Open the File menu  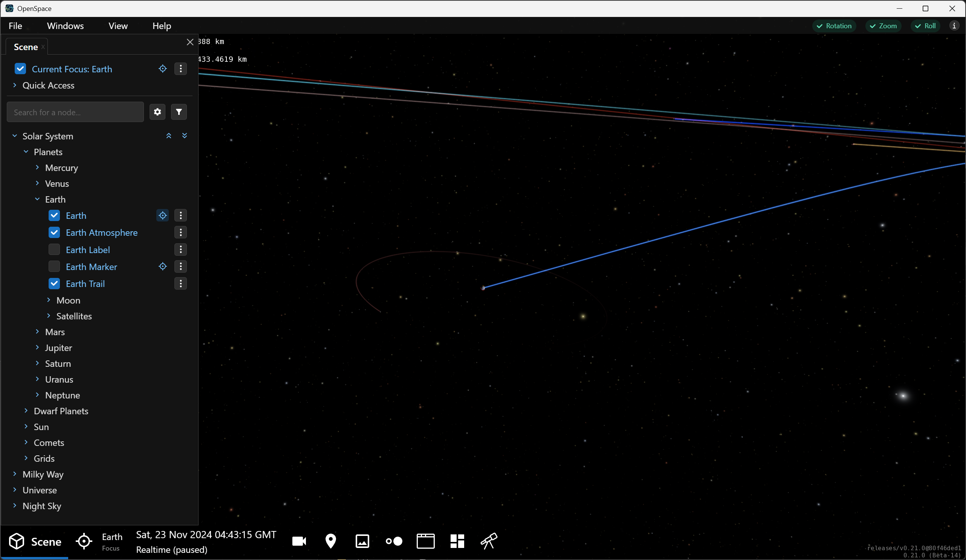(15, 26)
